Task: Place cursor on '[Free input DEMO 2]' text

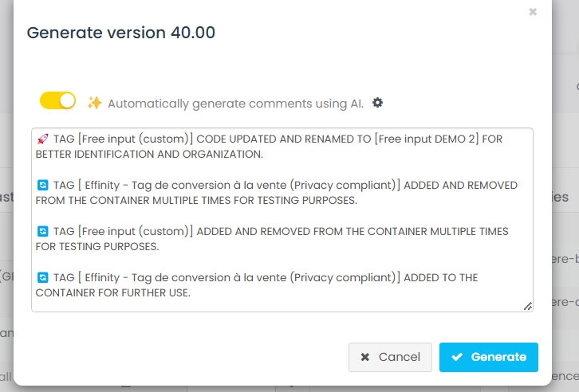Action: [x=427, y=139]
